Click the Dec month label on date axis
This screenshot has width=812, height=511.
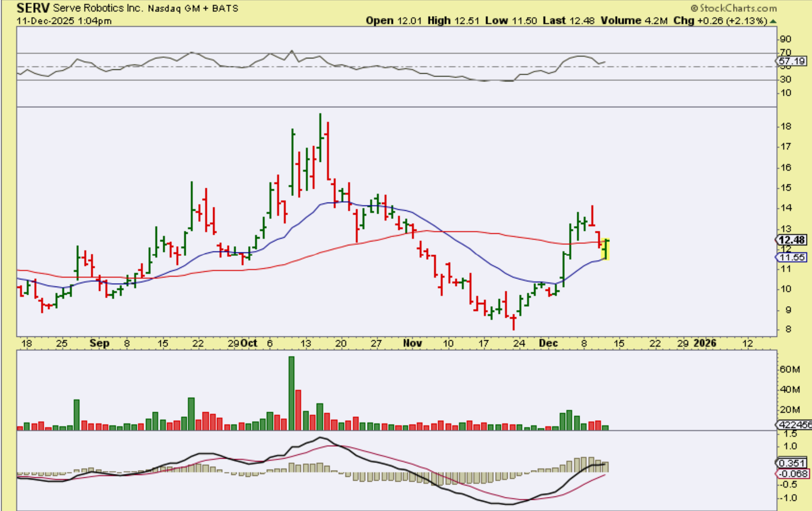point(549,343)
